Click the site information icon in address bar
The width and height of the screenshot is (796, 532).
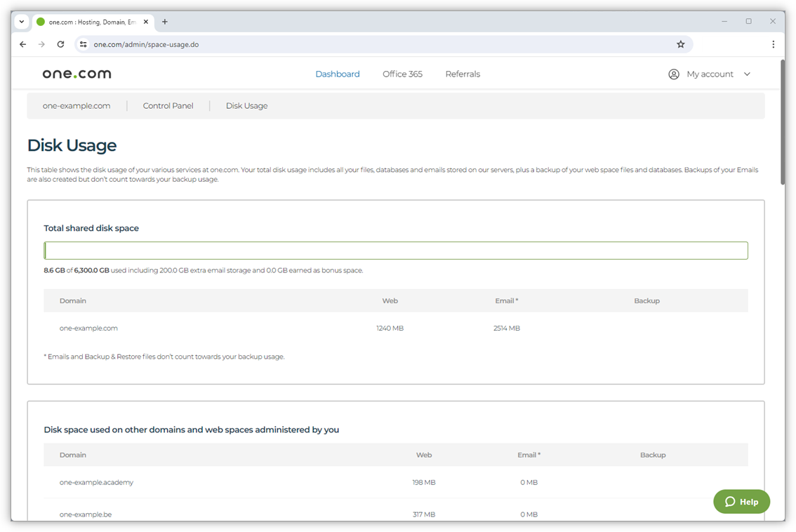click(83, 44)
